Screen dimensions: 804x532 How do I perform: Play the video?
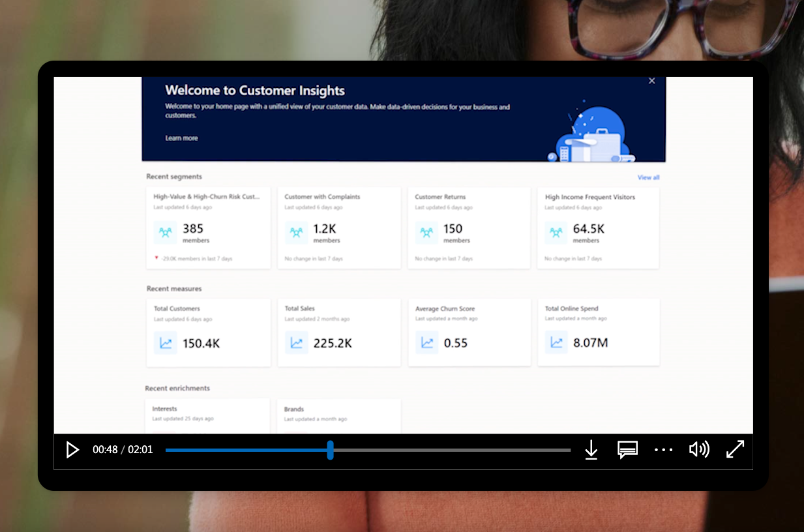pyautogui.click(x=72, y=450)
